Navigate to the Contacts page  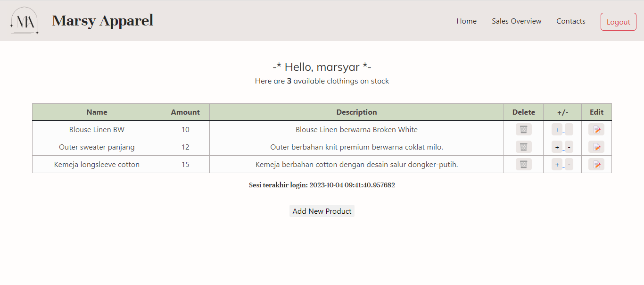click(x=570, y=21)
